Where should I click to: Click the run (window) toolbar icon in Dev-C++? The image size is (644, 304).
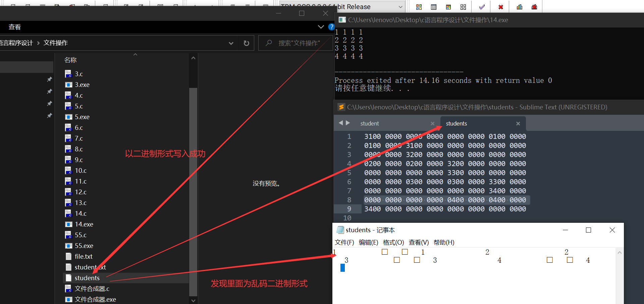tap(434, 7)
